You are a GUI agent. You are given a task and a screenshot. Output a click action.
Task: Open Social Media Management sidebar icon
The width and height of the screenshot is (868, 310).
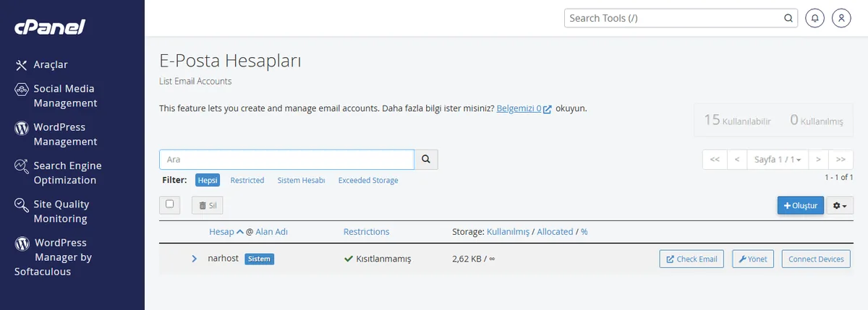tap(21, 89)
